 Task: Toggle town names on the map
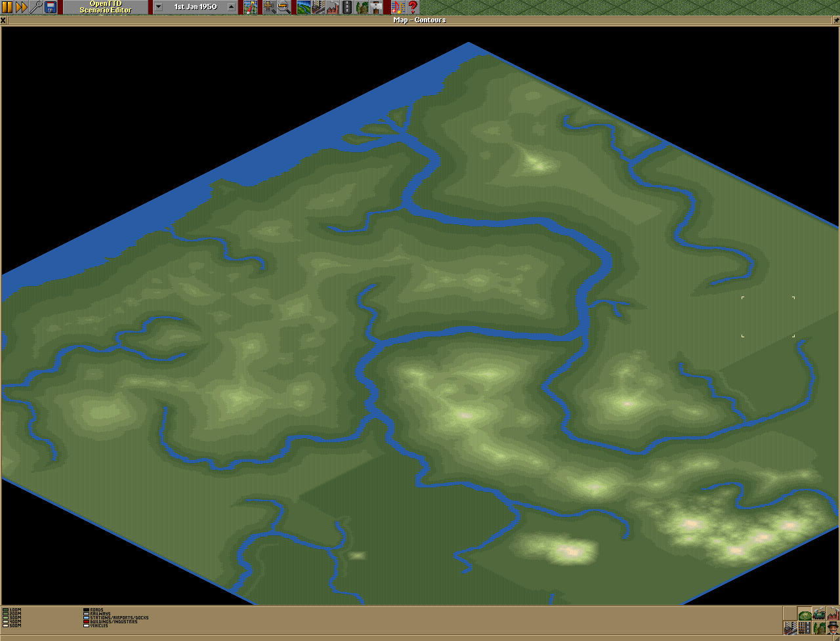790,628
